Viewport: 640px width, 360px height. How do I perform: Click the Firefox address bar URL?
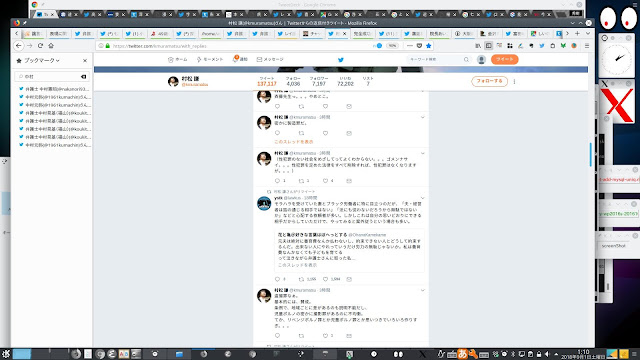159,46
